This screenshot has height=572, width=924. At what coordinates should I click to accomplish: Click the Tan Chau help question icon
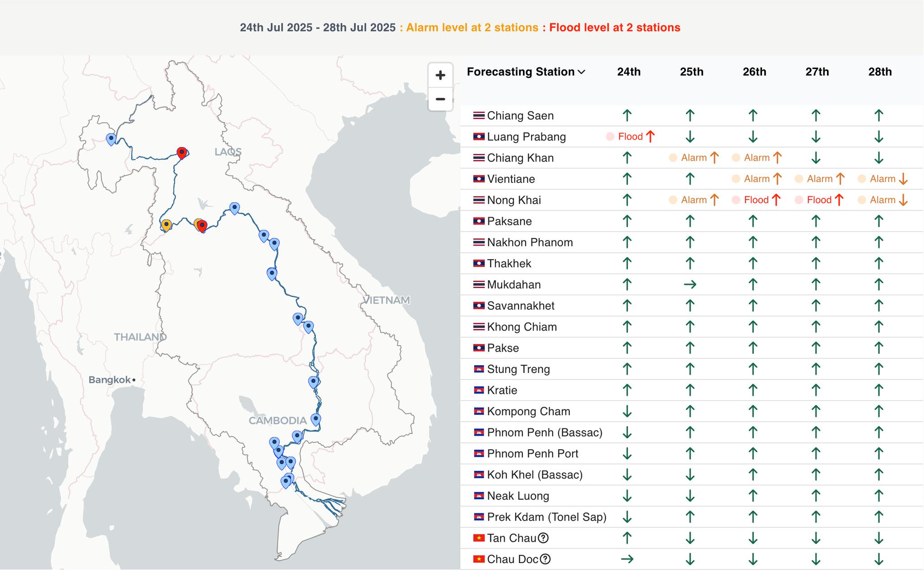[543, 538]
